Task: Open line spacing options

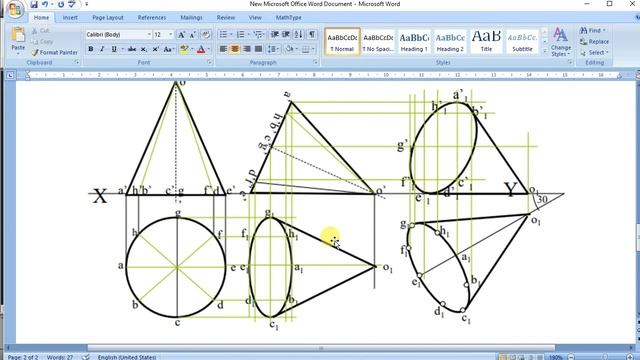Action: [273, 49]
